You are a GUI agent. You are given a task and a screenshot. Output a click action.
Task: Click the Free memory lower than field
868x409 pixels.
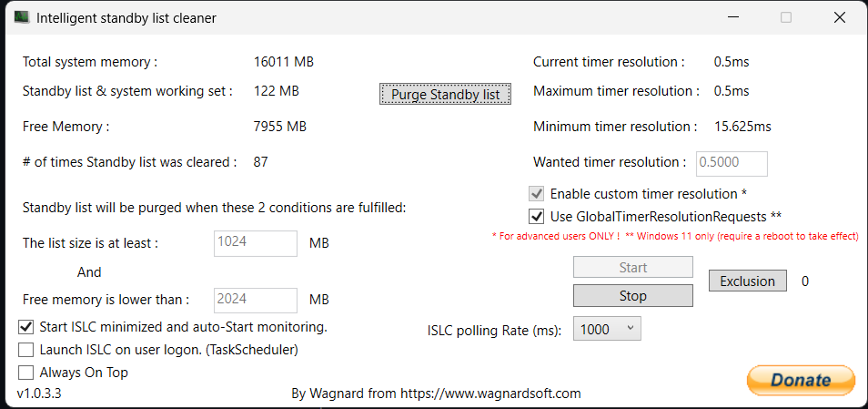256,300
